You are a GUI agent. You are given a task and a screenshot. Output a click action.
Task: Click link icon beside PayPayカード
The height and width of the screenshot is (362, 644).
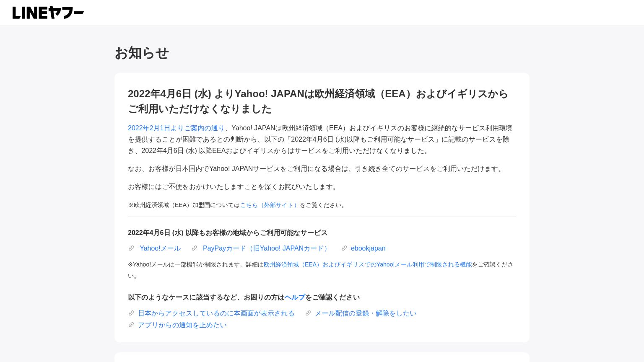(x=194, y=248)
